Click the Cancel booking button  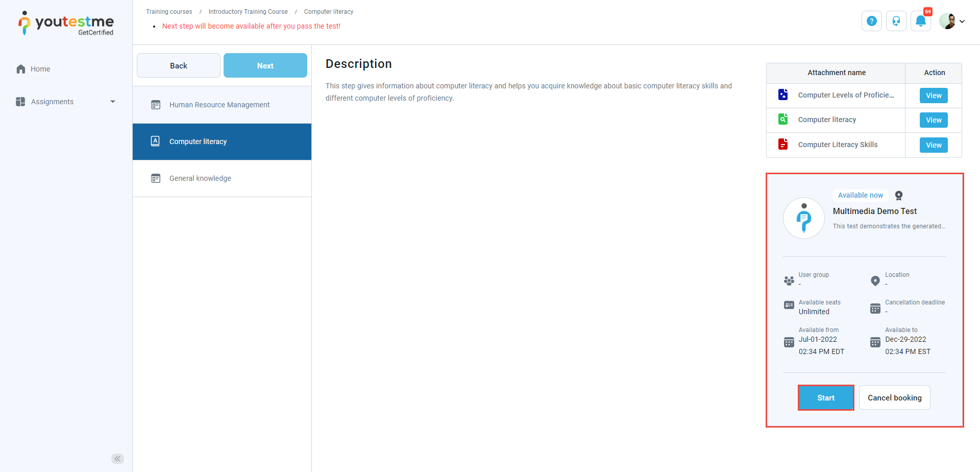895,397
